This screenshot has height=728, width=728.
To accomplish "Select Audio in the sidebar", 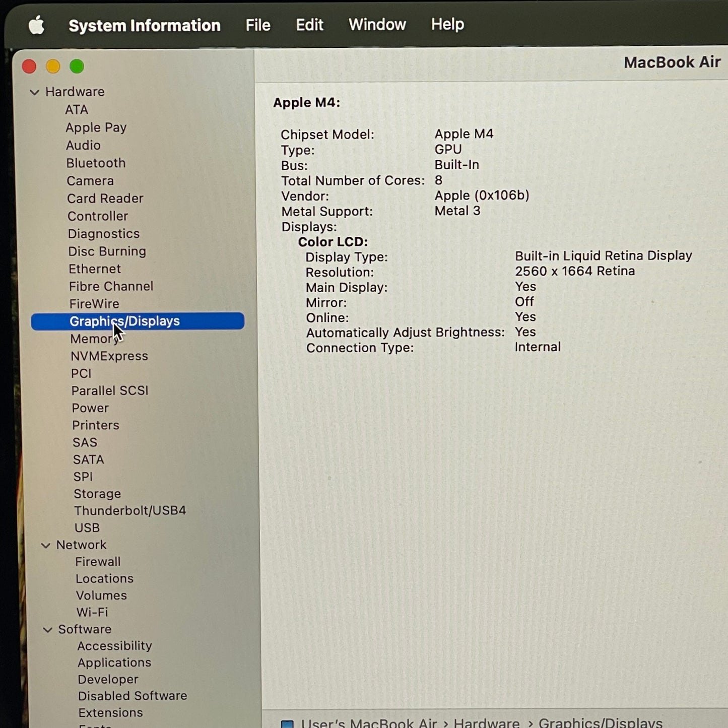I will (x=83, y=146).
